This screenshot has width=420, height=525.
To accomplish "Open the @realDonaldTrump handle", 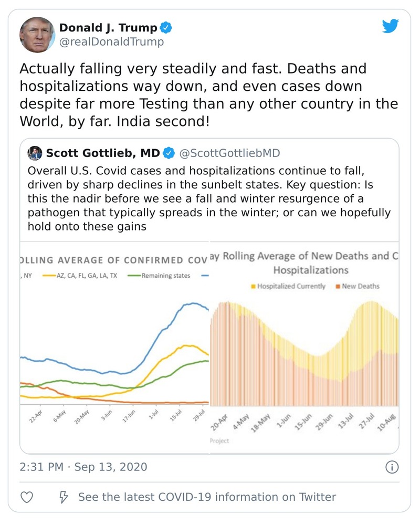I will tap(111, 42).
